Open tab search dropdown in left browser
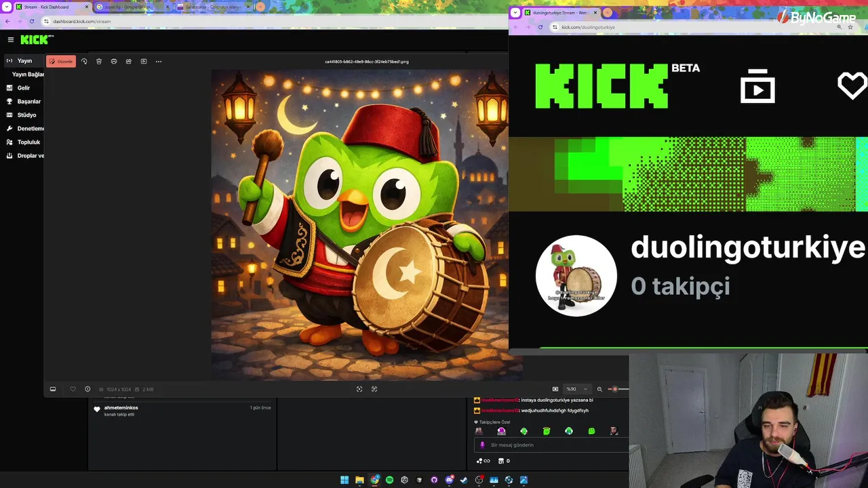 coord(5,7)
